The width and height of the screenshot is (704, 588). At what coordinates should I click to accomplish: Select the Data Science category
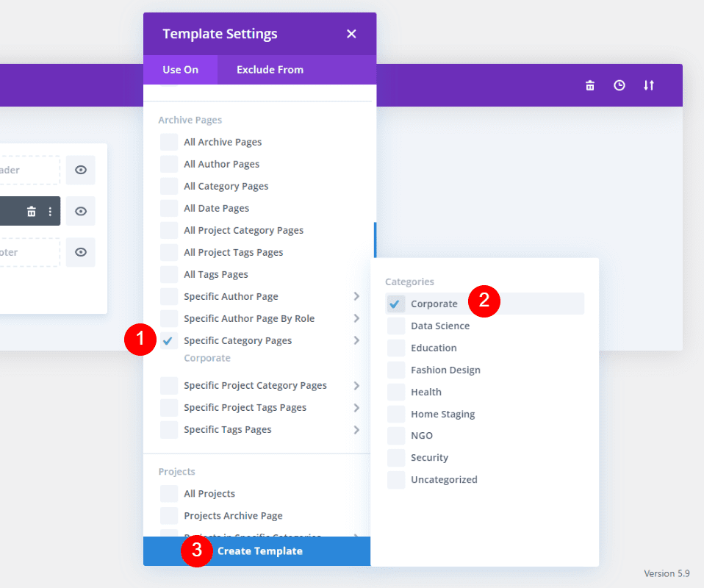[x=439, y=325]
